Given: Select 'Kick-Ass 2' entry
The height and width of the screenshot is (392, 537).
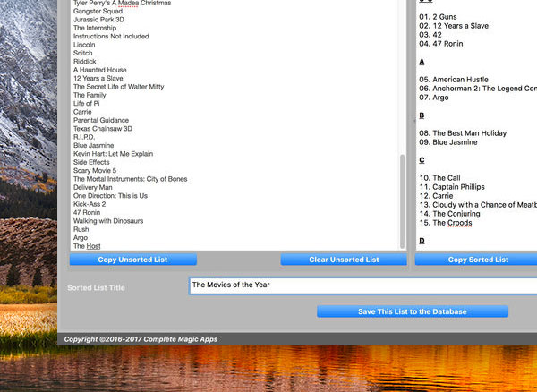Looking at the screenshot, I should pyautogui.click(x=89, y=204).
